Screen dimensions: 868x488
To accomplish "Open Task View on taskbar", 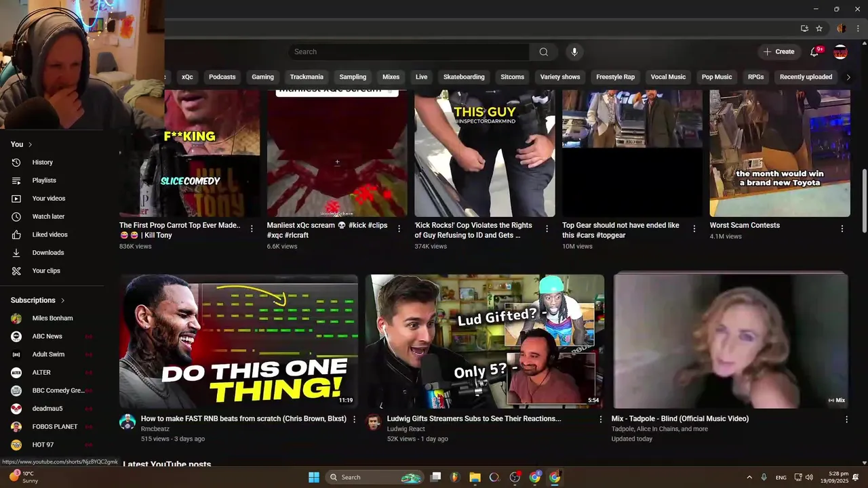I will point(436,477).
